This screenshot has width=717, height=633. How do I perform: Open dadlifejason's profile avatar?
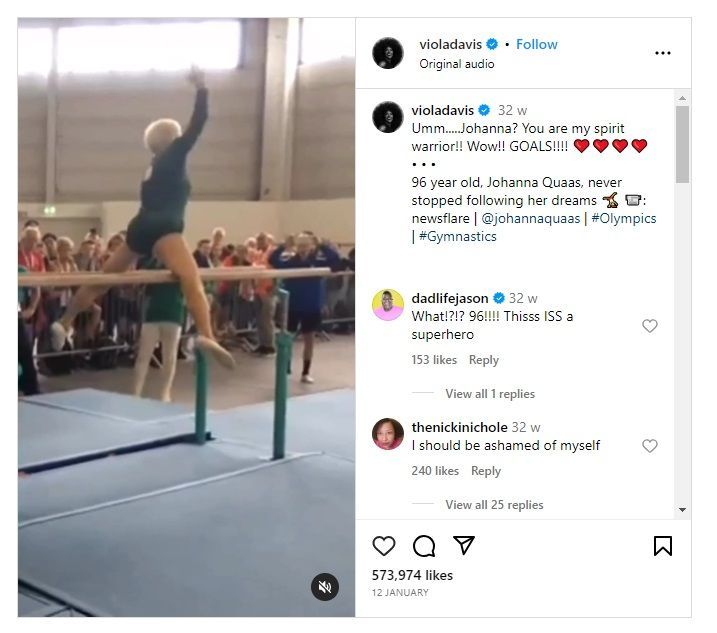tap(388, 305)
